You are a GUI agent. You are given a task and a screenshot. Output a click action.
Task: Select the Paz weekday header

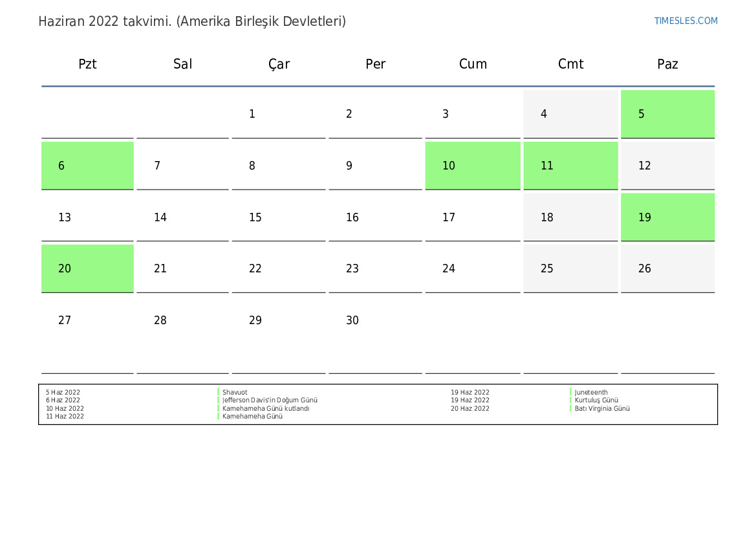[x=667, y=64]
